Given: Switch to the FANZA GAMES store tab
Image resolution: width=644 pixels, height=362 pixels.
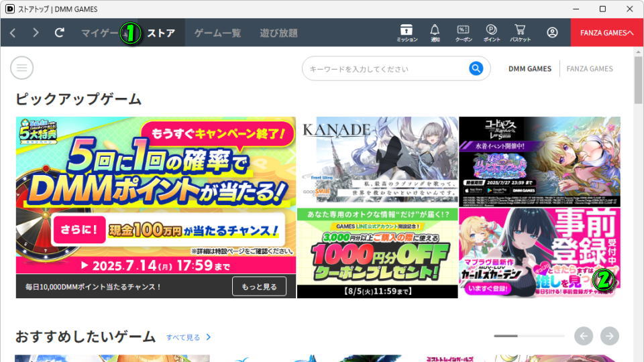Looking at the screenshot, I should (590, 69).
